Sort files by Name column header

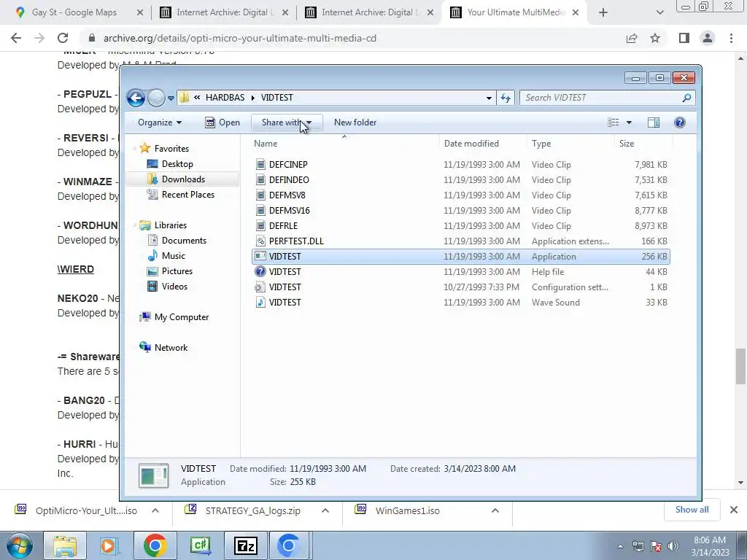(266, 144)
